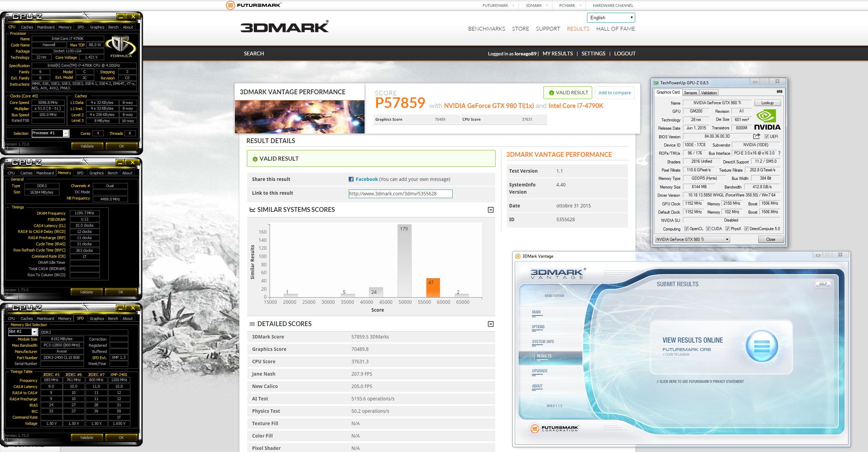Viewport: 868px width, 452px height.
Task: Toggle the UEFI checkbox in GPU-Z
Action: click(x=767, y=137)
